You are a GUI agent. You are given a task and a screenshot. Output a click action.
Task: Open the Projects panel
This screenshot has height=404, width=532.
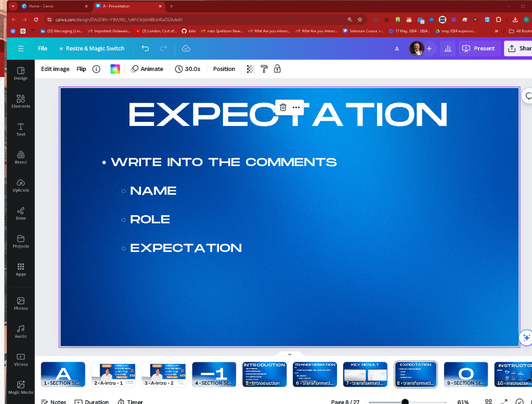21,242
